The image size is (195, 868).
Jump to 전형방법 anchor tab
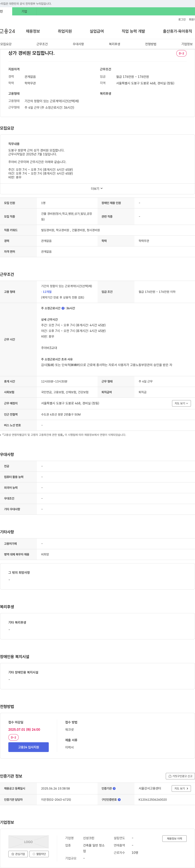point(151,44)
